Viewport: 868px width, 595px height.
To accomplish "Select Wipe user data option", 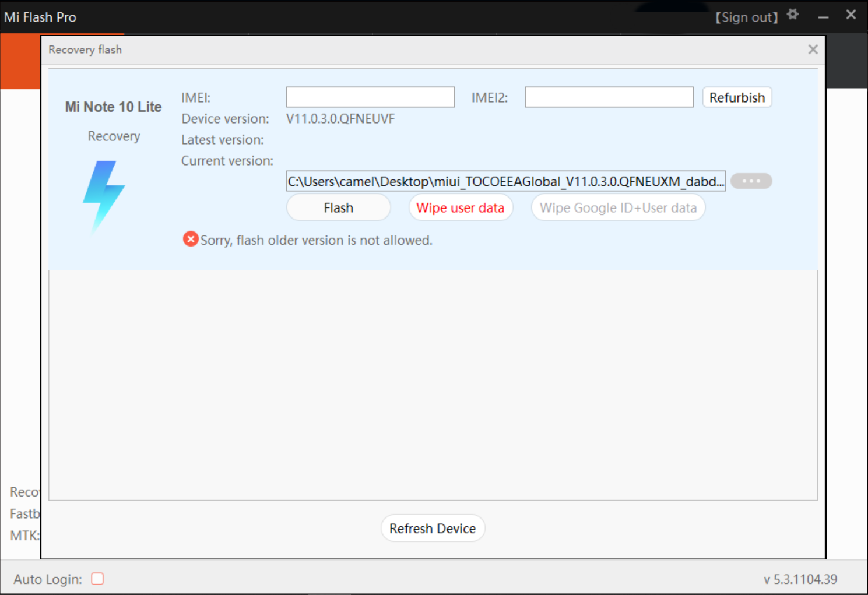I will click(460, 208).
